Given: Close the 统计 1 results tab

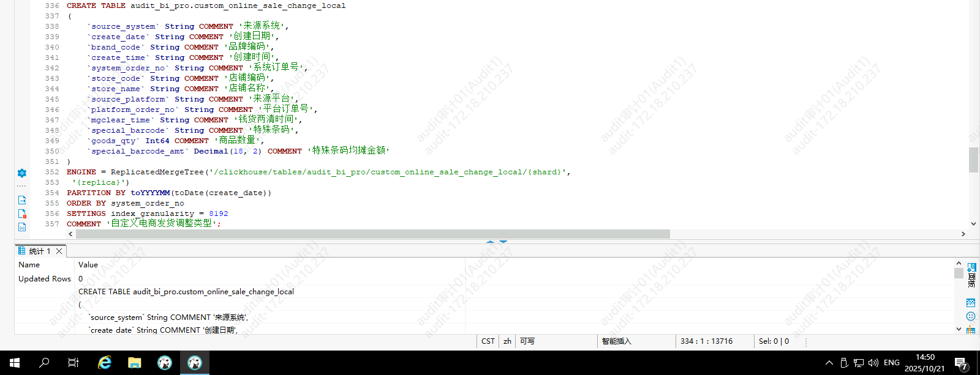Looking at the screenshot, I should pyautogui.click(x=59, y=251).
